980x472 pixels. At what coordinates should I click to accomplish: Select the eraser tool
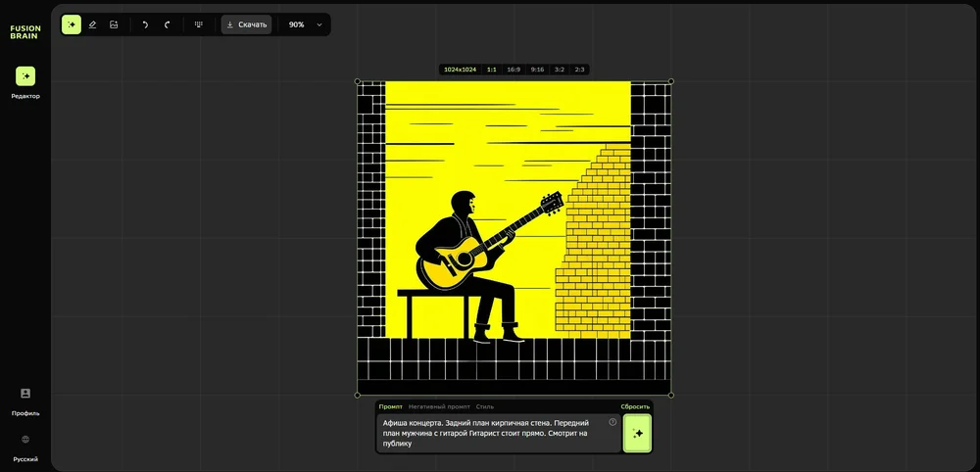pos(92,24)
